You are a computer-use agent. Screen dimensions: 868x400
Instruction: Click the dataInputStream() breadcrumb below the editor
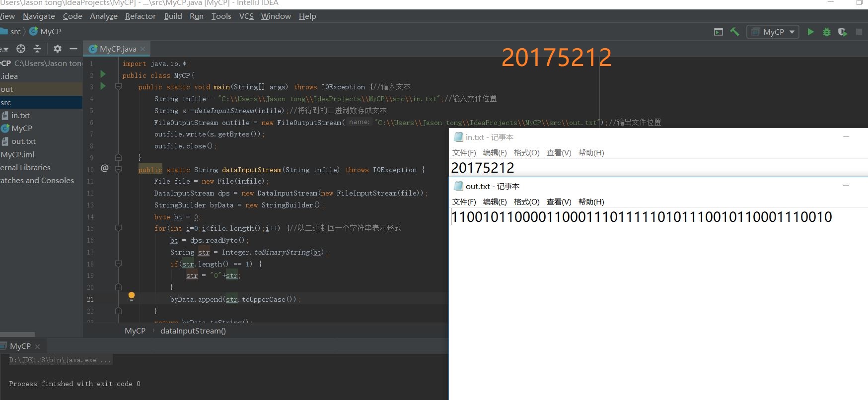[193, 331]
